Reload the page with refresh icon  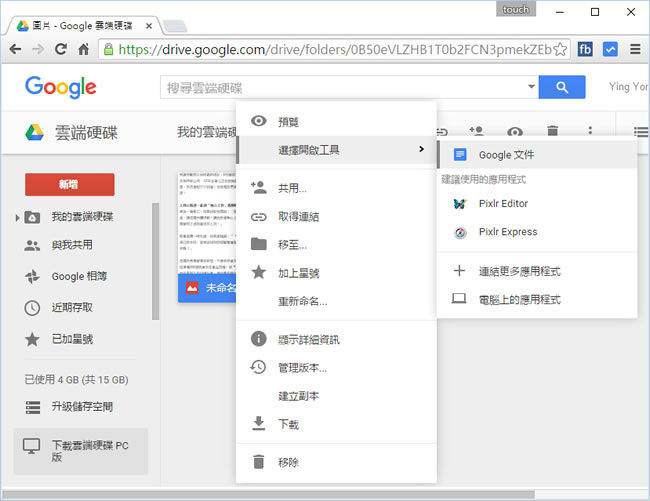pyautogui.click(x=61, y=49)
